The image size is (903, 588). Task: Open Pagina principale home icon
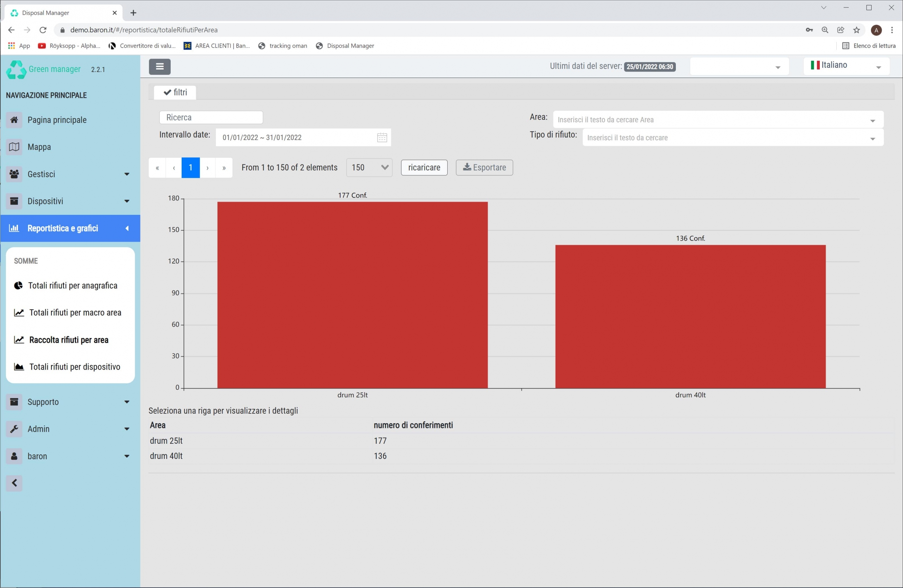[14, 120]
